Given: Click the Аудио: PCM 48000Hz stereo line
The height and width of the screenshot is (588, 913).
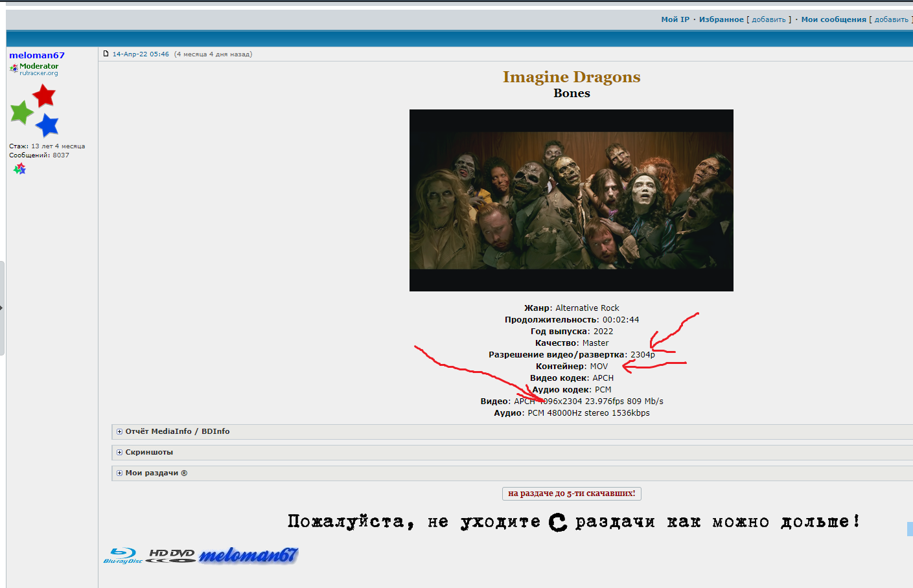Looking at the screenshot, I should 572,413.
